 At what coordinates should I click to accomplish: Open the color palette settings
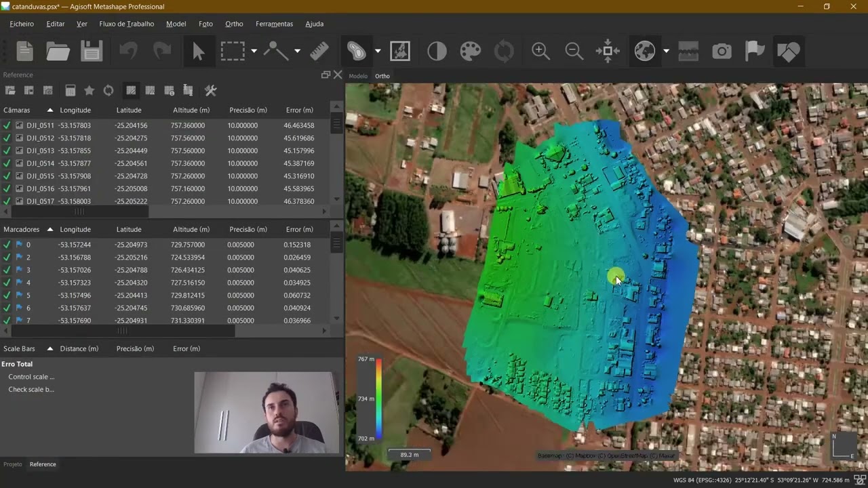click(471, 52)
